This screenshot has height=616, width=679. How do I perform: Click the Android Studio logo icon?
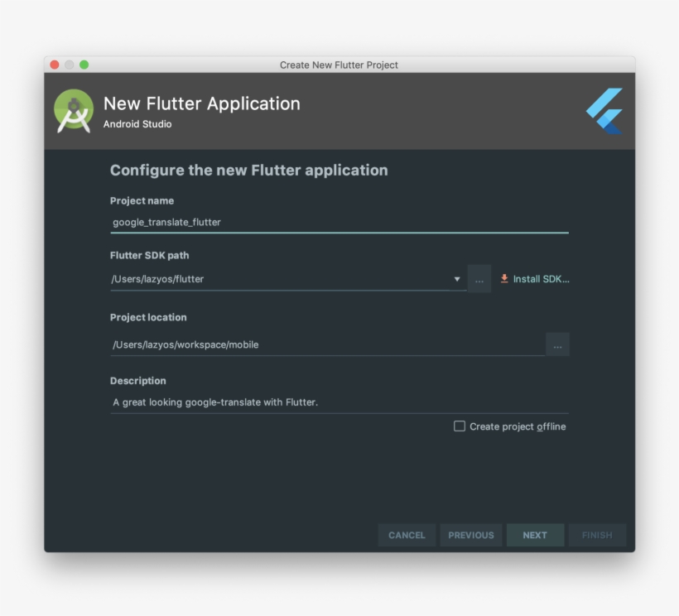(x=73, y=111)
